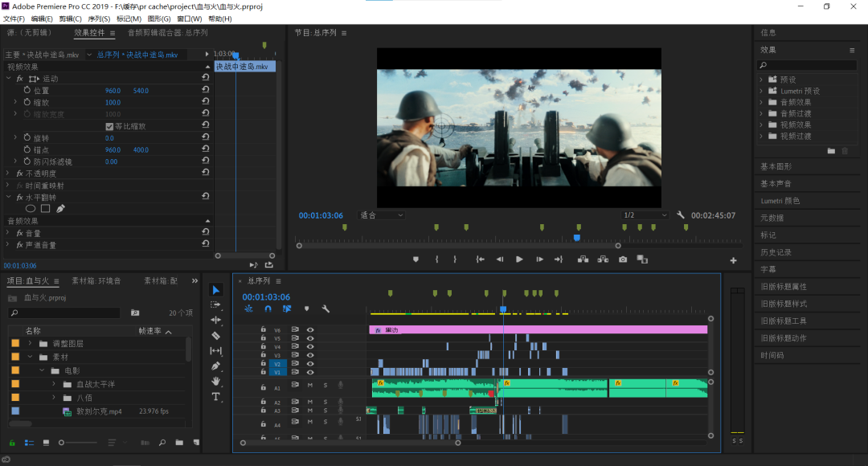Mute the A1 audio track

point(310,385)
